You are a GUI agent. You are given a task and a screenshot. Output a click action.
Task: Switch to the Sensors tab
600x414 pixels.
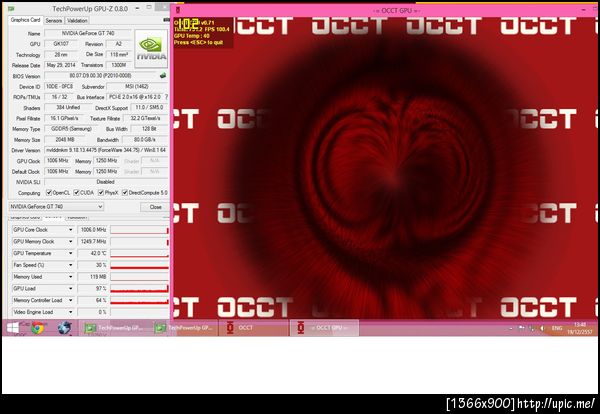pos(54,21)
